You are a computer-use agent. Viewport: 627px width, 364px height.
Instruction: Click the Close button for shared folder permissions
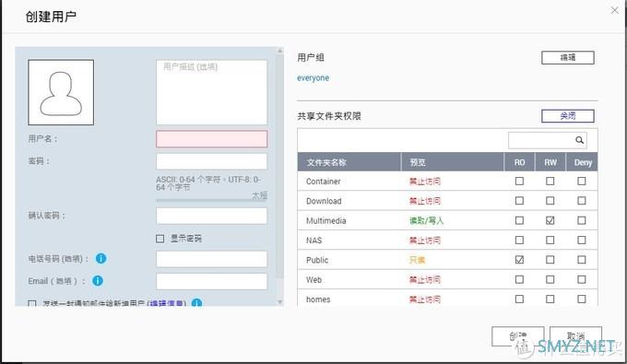[x=568, y=116]
